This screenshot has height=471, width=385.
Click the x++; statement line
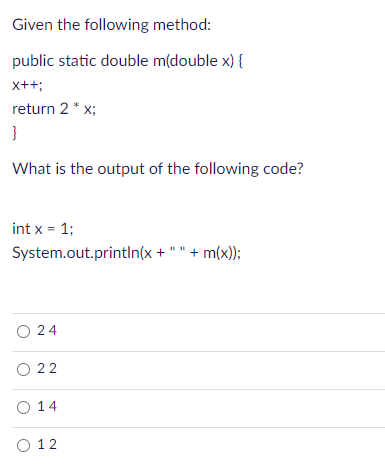(27, 85)
